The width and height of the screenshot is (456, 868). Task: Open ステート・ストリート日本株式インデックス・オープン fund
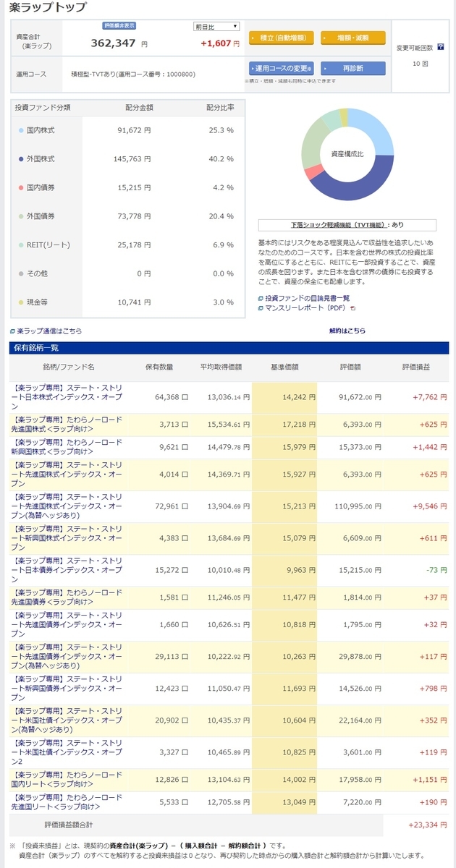coord(68,397)
